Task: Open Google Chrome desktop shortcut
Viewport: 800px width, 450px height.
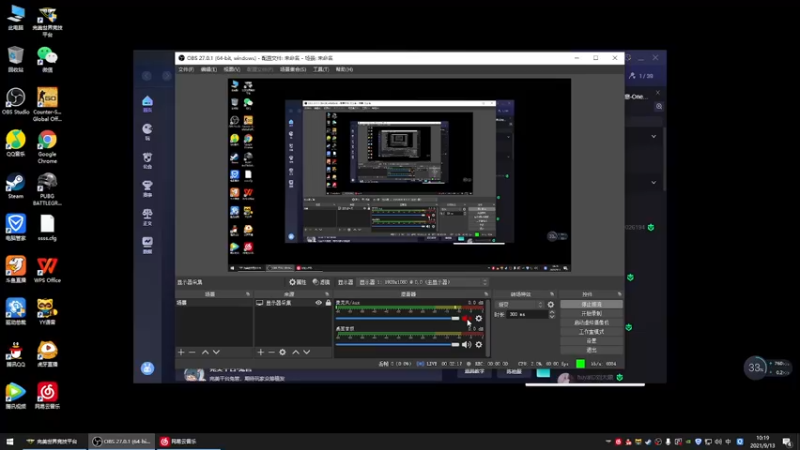Action: coord(47,147)
